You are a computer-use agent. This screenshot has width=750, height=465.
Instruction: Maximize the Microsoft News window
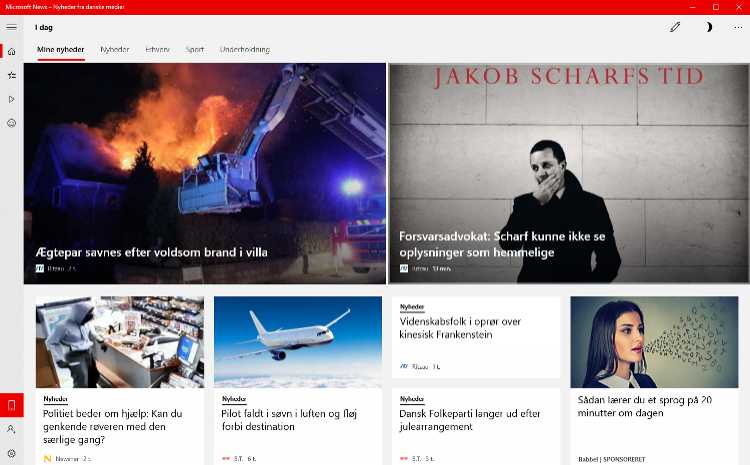[716, 7]
